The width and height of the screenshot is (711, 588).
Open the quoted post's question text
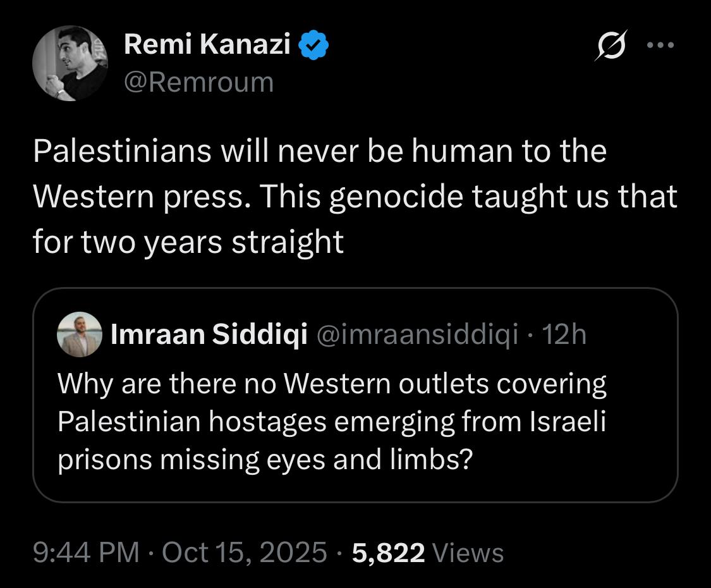[332, 422]
